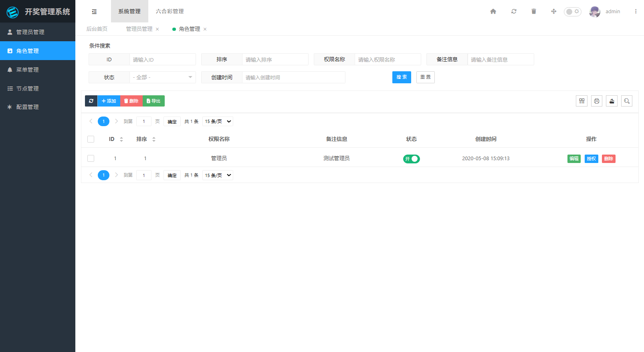This screenshot has height=352, width=644.
Task: Go to next page in bottom pagination
Action: pos(116,175)
